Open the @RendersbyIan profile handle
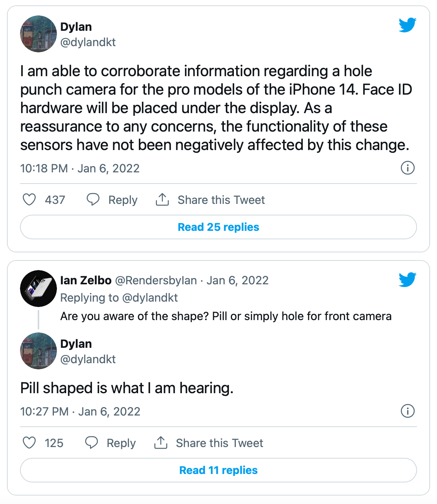The width and height of the screenshot is (437, 504). (156, 280)
